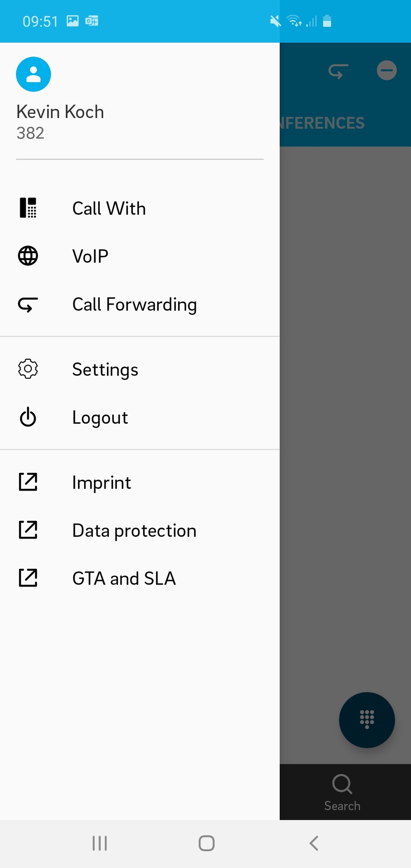Image resolution: width=411 pixels, height=868 pixels.
Task: Tap the Settings gear icon
Action: tap(28, 369)
